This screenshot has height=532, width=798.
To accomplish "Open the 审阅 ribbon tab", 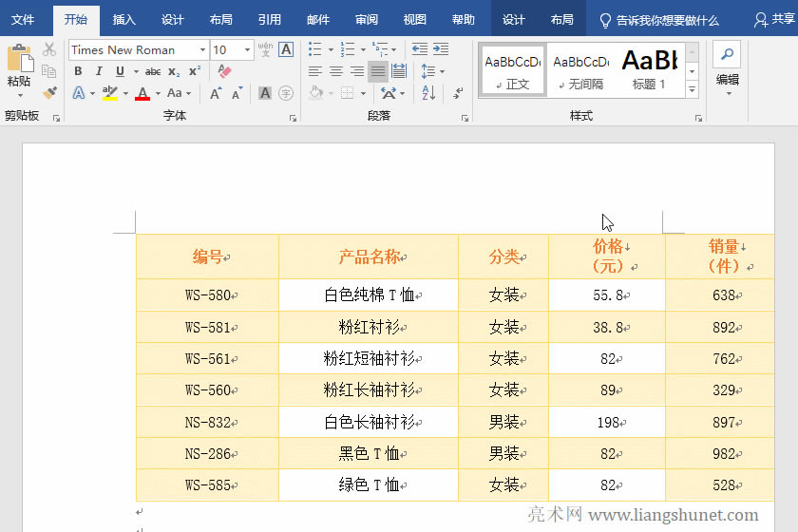I will coord(366,19).
